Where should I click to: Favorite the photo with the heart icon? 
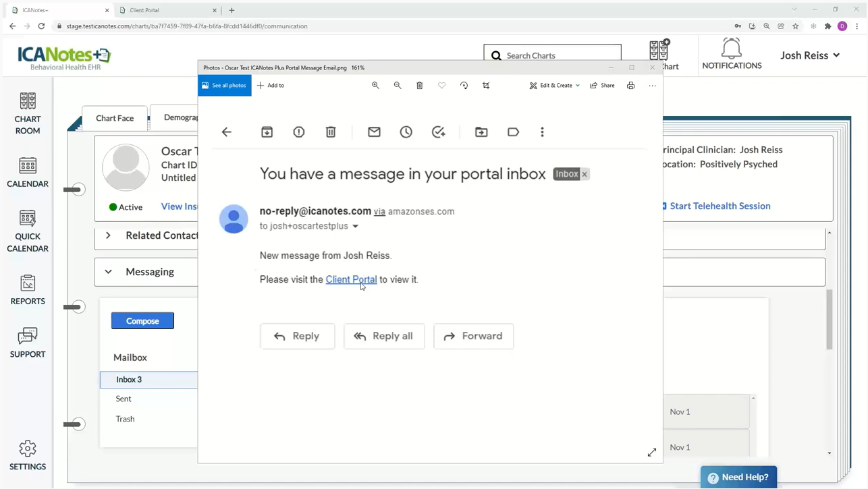click(442, 86)
